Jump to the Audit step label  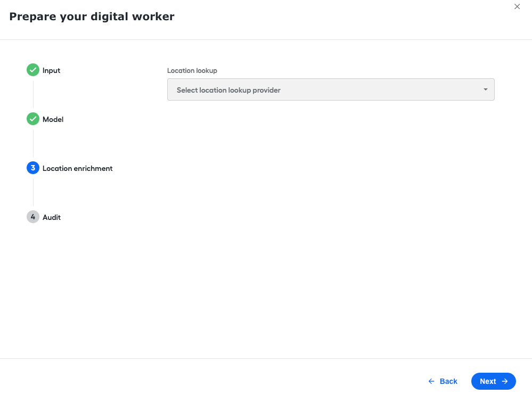52,217
